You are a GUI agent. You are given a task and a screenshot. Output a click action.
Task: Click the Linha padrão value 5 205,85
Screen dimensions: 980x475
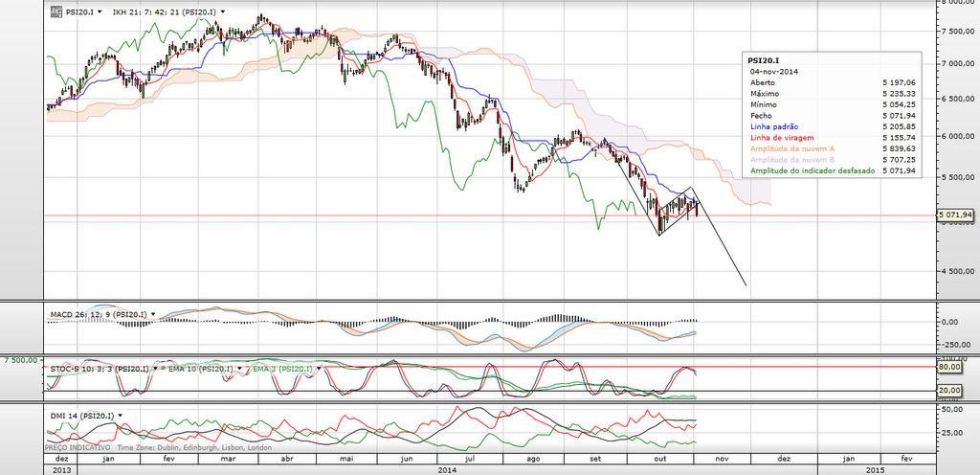tap(899, 126)
